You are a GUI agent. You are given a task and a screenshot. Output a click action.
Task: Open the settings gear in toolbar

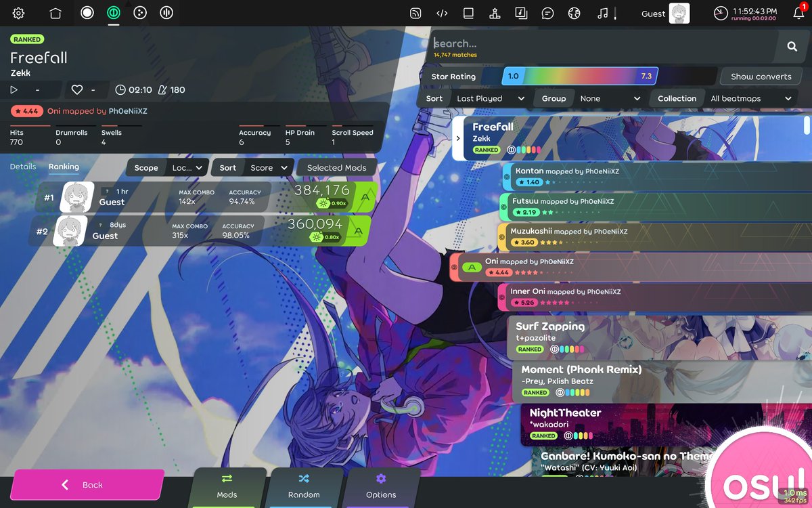(x=18, y=13)
